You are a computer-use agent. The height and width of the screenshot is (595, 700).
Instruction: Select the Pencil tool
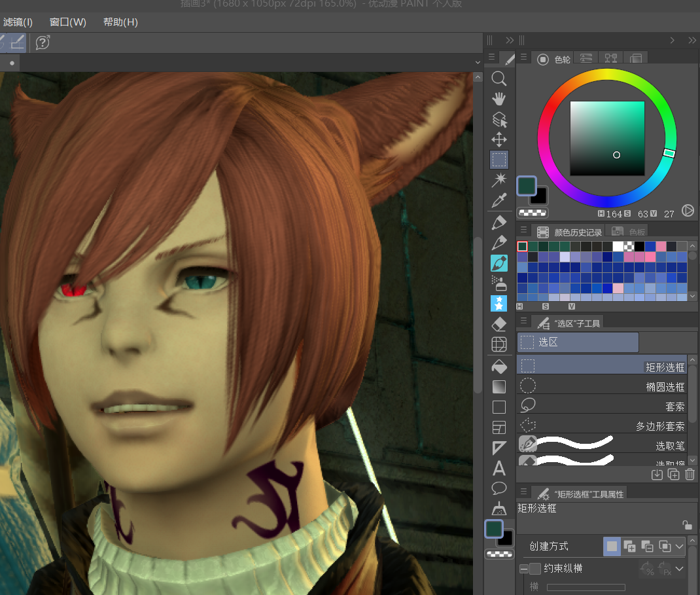point(499,243)
